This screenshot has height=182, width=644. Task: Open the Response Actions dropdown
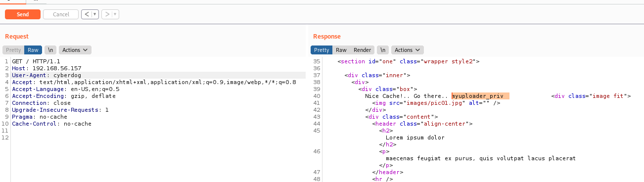click(x=408, y=50)
